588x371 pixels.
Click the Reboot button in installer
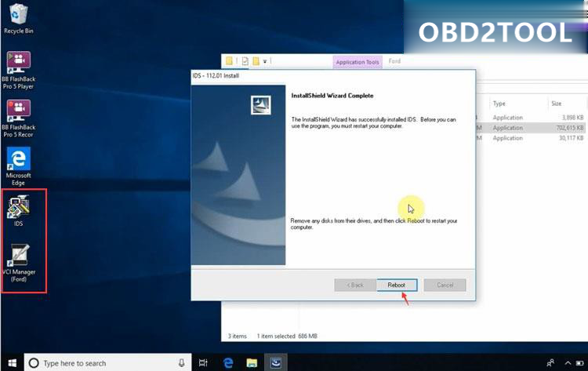coord(397,285)
